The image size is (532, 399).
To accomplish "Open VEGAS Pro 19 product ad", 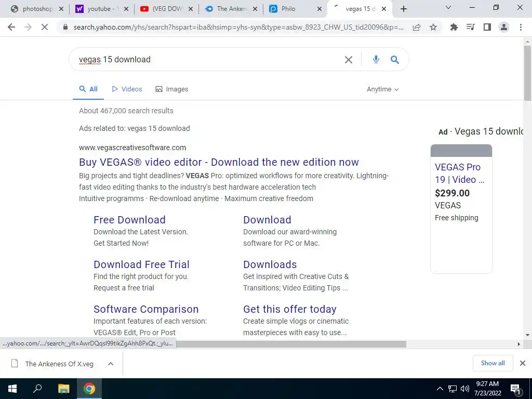I will (459, 174).
